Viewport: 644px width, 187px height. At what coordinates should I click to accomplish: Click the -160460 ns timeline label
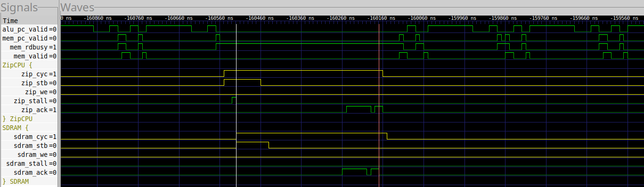pos(257,18)
